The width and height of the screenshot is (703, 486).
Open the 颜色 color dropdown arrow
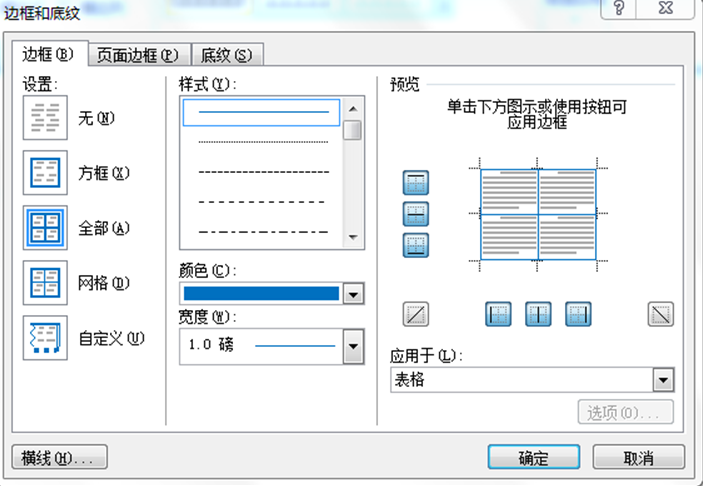click(352, 294)
